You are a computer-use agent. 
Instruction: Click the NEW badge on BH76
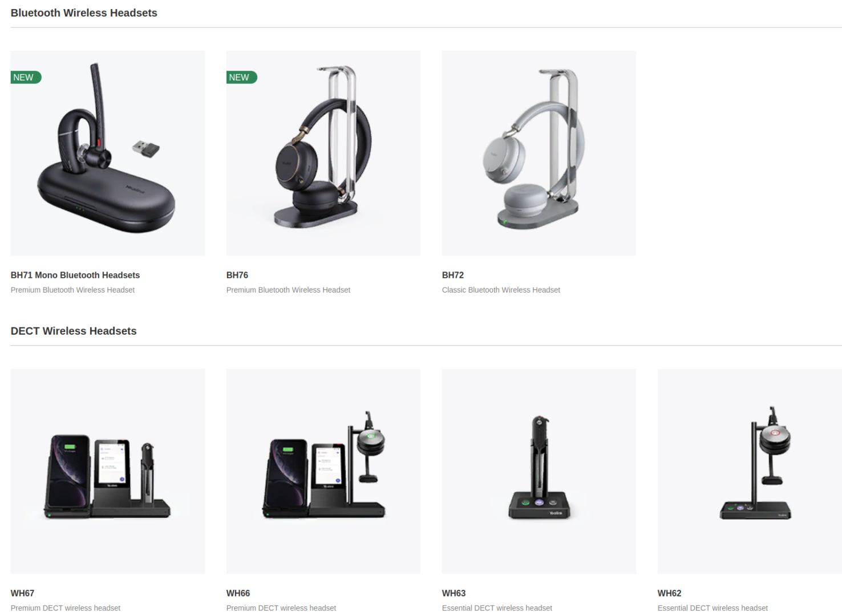(241, 77)
